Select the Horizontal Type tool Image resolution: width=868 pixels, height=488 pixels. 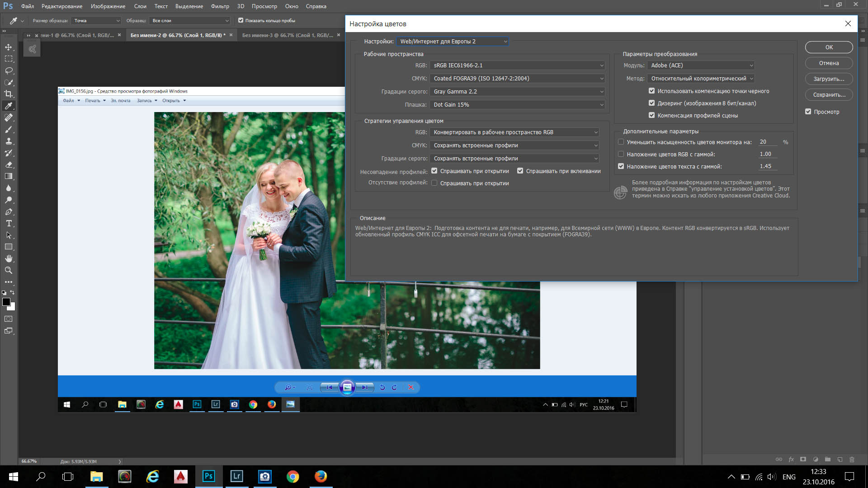tap(9, 223)
